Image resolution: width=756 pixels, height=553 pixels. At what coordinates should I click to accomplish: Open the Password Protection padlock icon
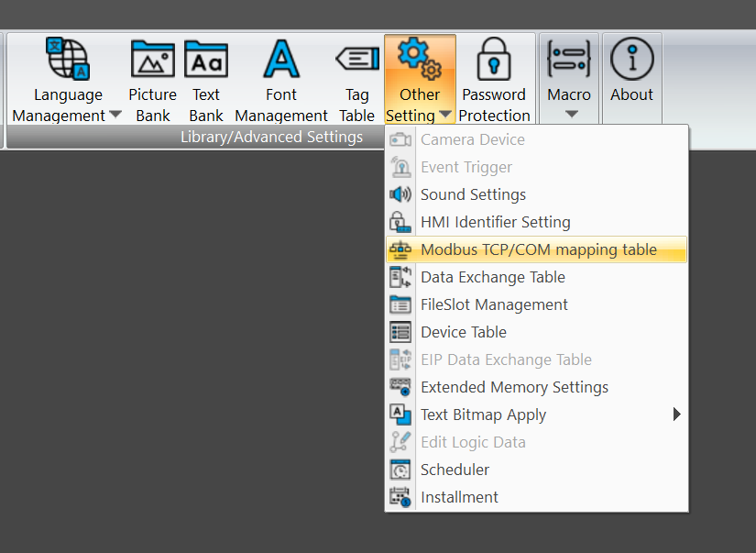pyautogui.click(x=495, y=61)
